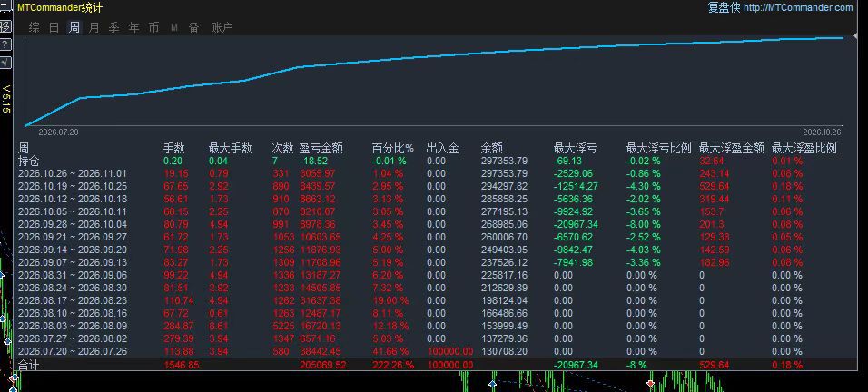Viewport: 868px width, 392px height.
Task: Select row 2026.08.03 ~ 2026.08.09
Action: click(x=434, y=326)
